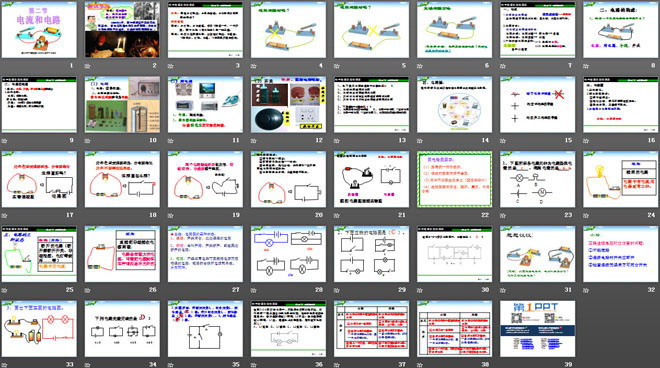The image size is (660, 368).
Task: Select slide 33 thumbnail with red circuit diagram
Action: [x=39, y=329]
